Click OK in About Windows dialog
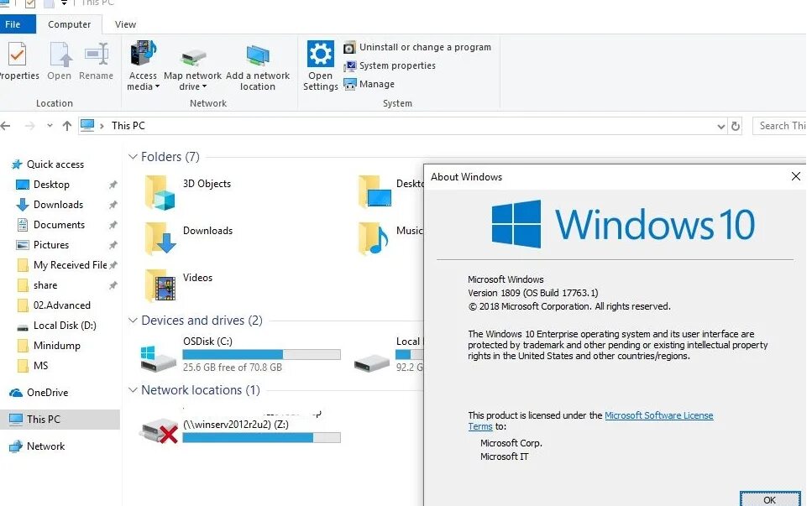 point(769,499)
